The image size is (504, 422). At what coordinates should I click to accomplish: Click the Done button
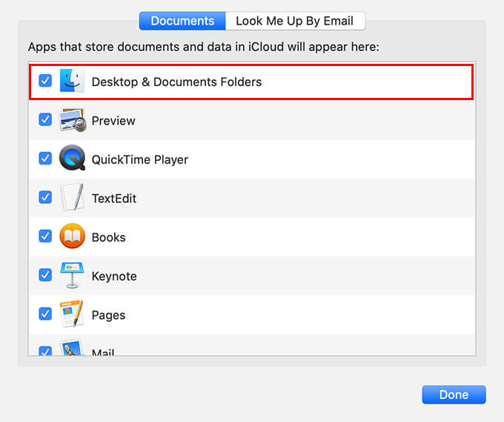pyautogui.click(x=454, y=395)
